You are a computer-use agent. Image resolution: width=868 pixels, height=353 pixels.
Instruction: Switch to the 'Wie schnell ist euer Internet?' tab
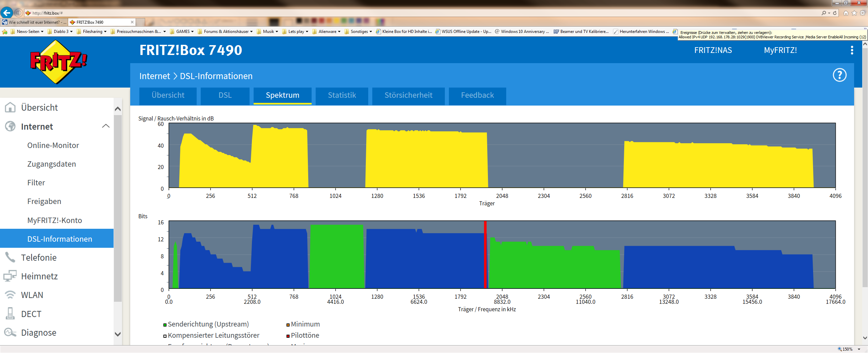coord(34,22)
